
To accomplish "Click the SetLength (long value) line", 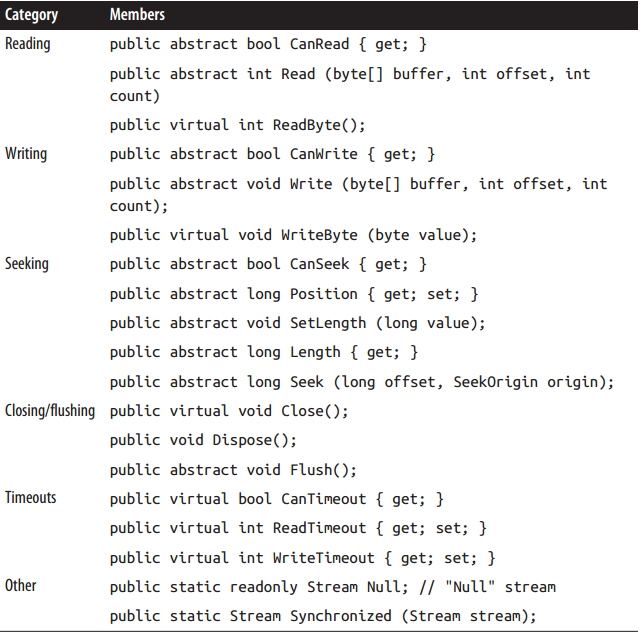I will [x=298, y=323].
